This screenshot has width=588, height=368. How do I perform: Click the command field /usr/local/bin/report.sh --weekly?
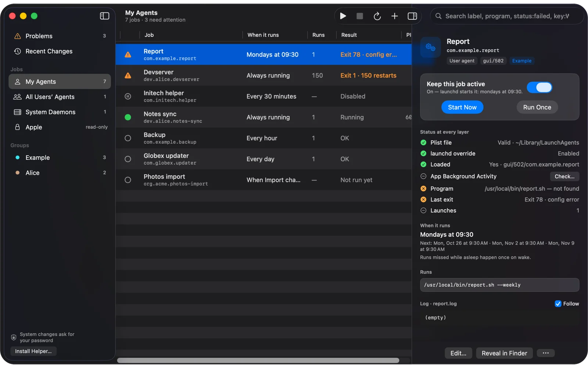click(499, 285)
